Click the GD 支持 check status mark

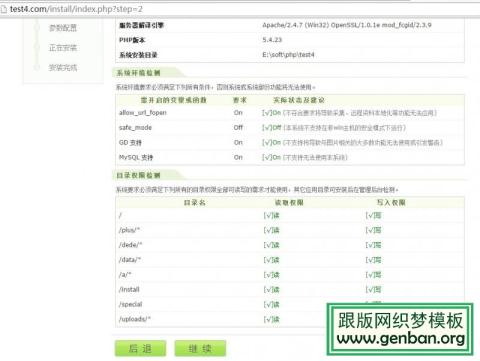tap(271, 143)
